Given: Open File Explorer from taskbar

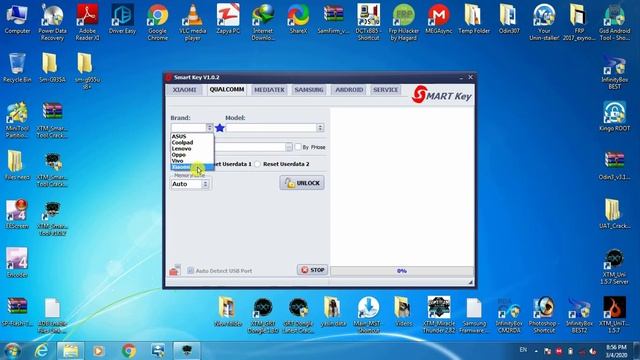Looking at the screenshot, I should pos(70,351).
